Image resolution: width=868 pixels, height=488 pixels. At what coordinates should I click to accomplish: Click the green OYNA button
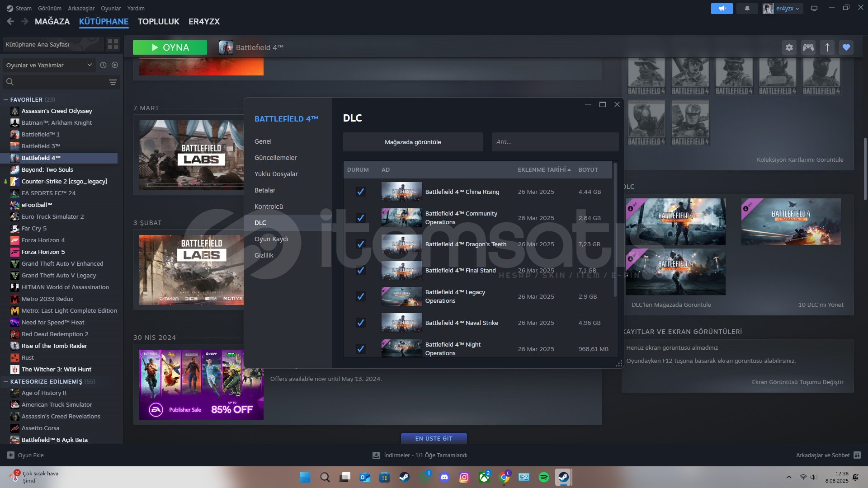tap(170, 47)
